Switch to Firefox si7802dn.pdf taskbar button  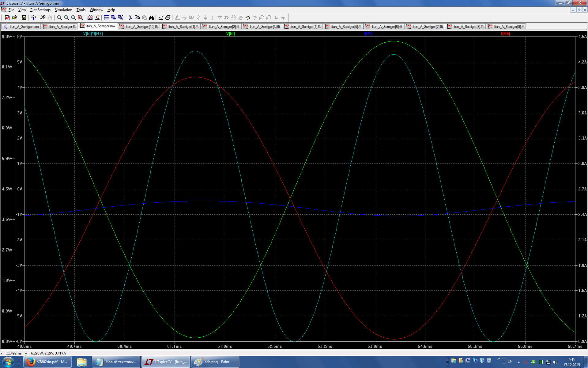(47, 362)
